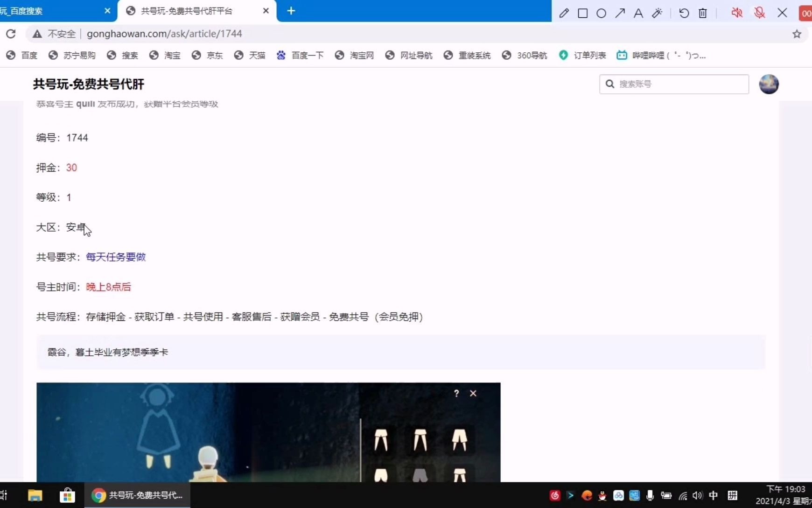Select the text annotation tool
This screenshot has height=508, width=812.
tap(638, 13)
